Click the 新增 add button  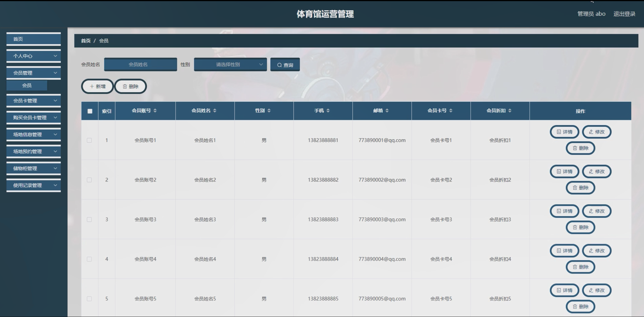[x=97, y=86]
